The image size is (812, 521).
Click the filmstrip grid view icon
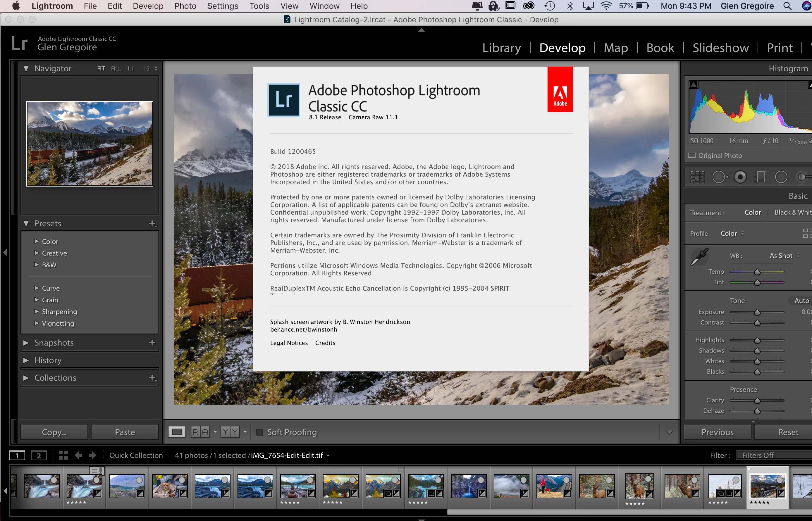[x=63, y=456]
